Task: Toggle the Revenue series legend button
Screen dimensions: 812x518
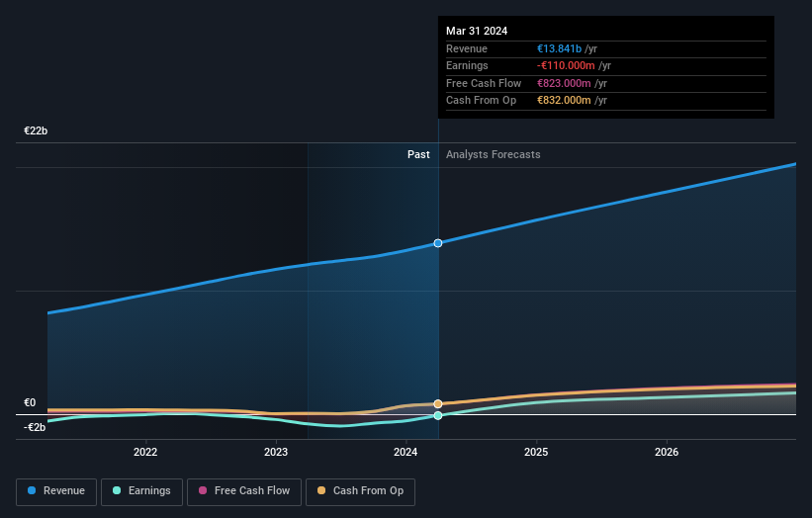Action: point(56,491)
